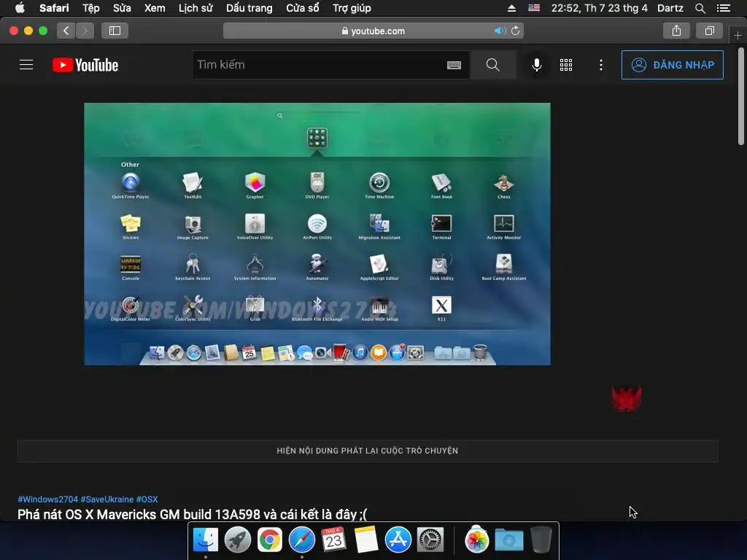This screenshot has height=560, width=747.
Task: Open App Store in the Dock
Action: [x=398, y=540]
